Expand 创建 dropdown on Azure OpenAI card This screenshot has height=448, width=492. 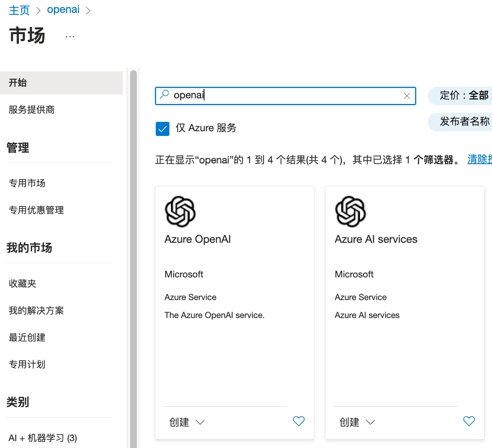[x=187, y=422]
